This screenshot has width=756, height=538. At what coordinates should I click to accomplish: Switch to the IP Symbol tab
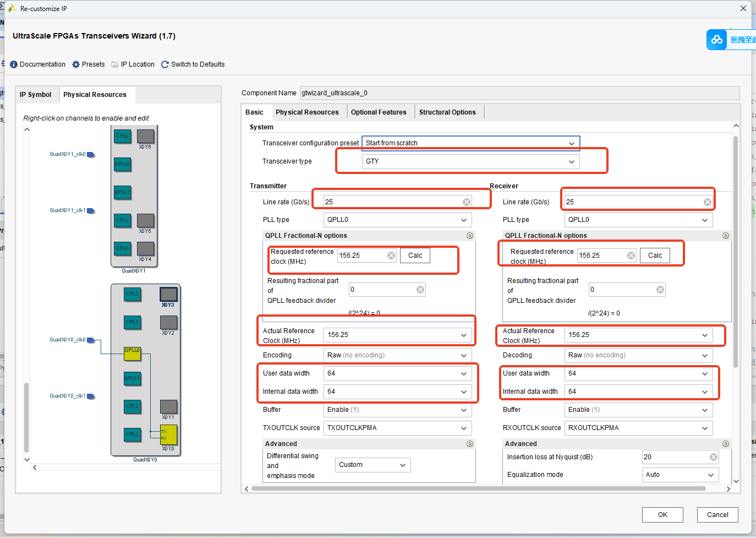[x=36, y=95]
